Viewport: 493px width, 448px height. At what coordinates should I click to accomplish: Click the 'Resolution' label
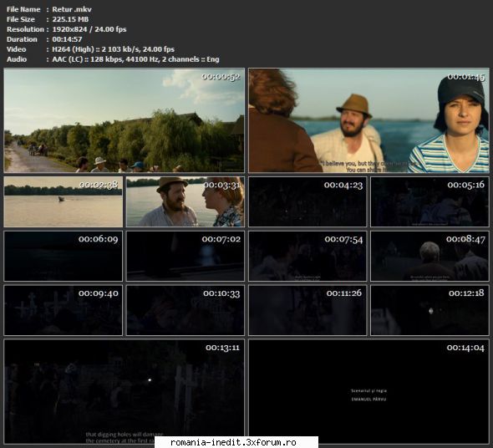tap(25, 29)
